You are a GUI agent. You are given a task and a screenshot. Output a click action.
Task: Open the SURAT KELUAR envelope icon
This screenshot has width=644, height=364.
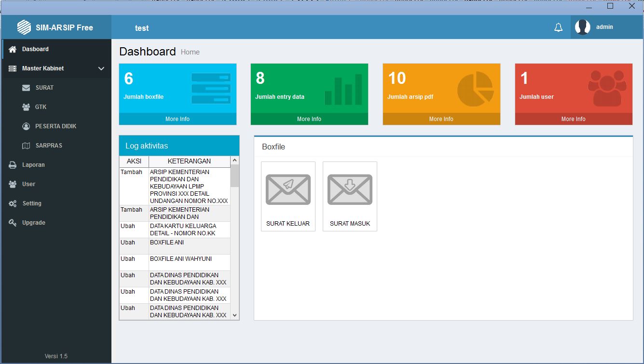tap(288, 189)
